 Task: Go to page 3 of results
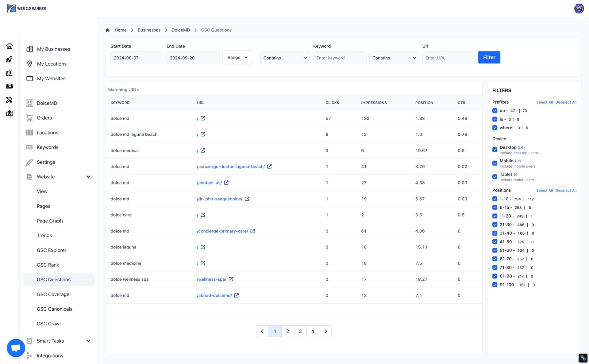300,331
